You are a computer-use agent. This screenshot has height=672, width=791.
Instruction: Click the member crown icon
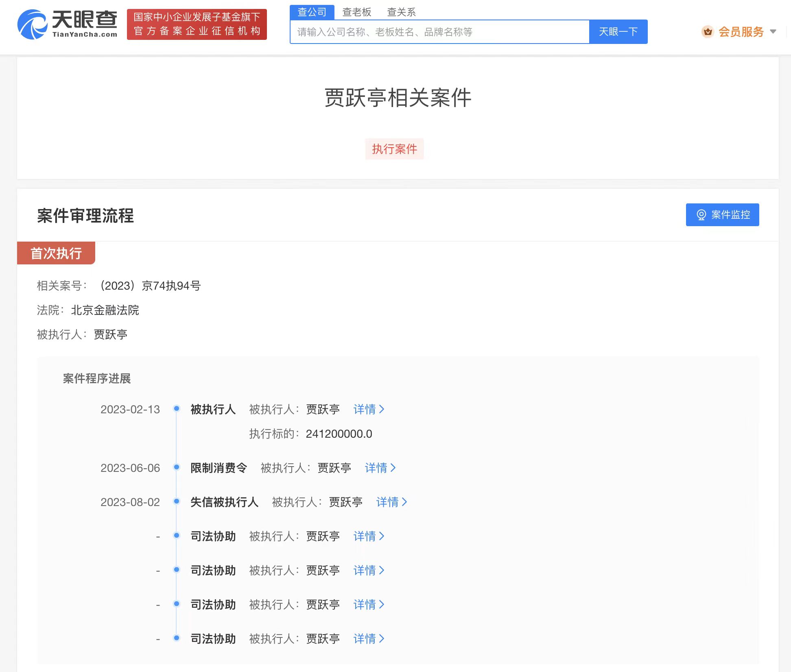coord(708,32)
